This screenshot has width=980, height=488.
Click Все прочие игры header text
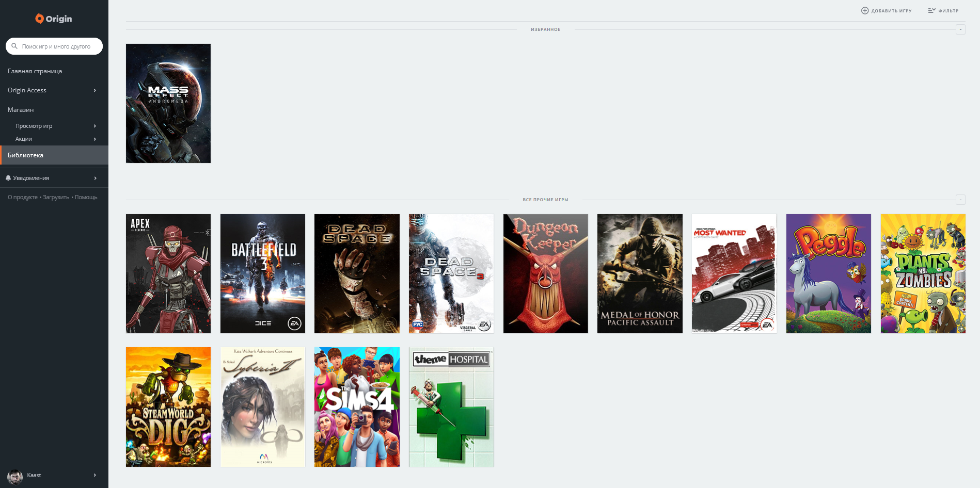click(x=545, y=200)
